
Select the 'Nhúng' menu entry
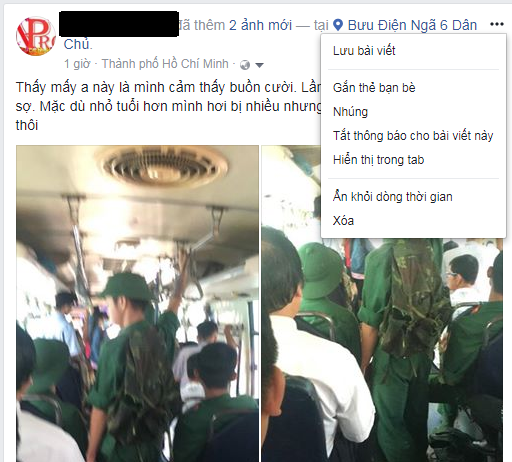coord(350,112)
